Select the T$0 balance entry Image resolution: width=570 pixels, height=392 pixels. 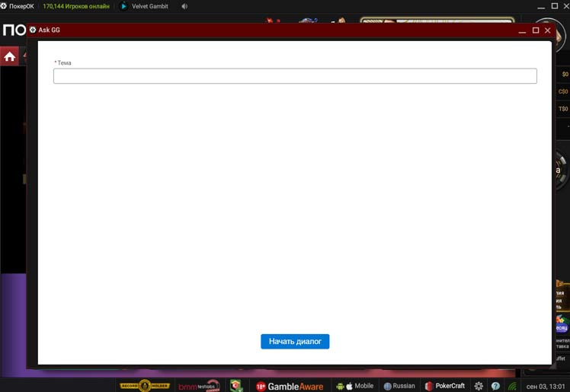[x=563, y=109]
